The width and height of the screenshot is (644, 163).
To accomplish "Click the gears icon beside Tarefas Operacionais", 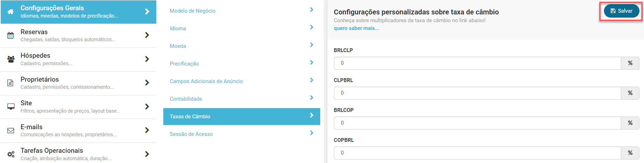I will [x=11, y=154].
